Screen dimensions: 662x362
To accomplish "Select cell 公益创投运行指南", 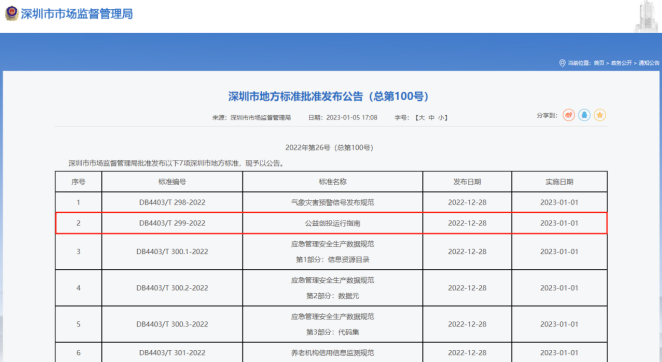I will click(x=333, y=223).
